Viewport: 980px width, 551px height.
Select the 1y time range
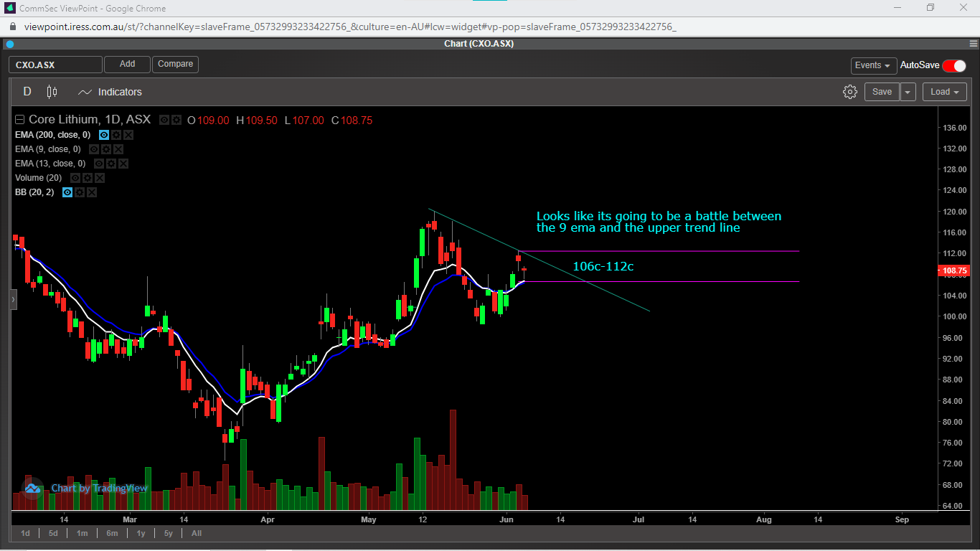click(x=141, y=533)
